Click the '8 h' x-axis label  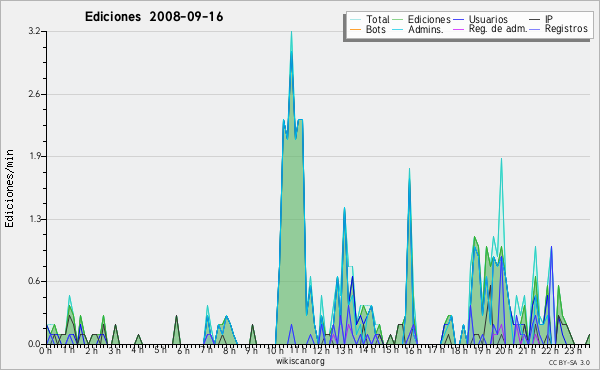click(229, 351)
